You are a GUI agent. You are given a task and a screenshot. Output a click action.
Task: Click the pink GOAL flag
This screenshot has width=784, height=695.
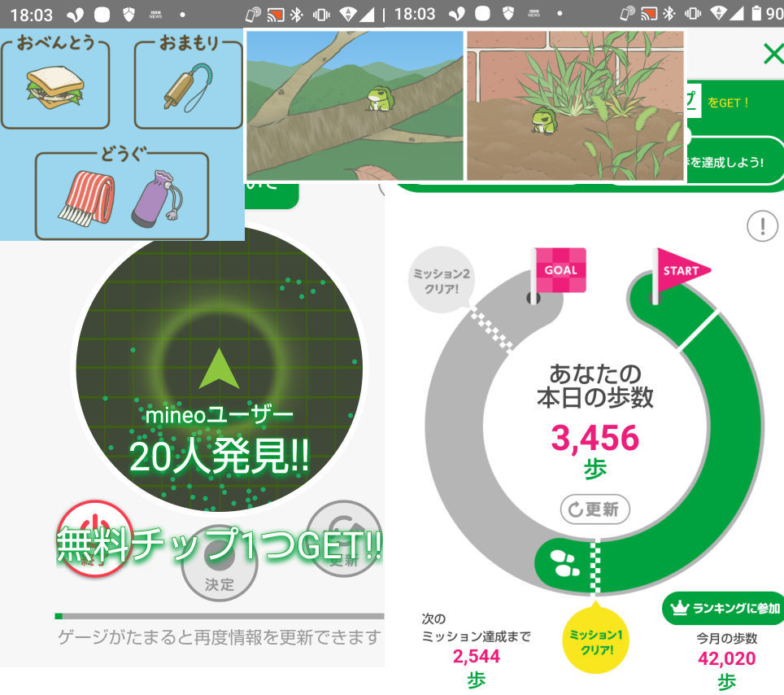[x=559, y=271]
